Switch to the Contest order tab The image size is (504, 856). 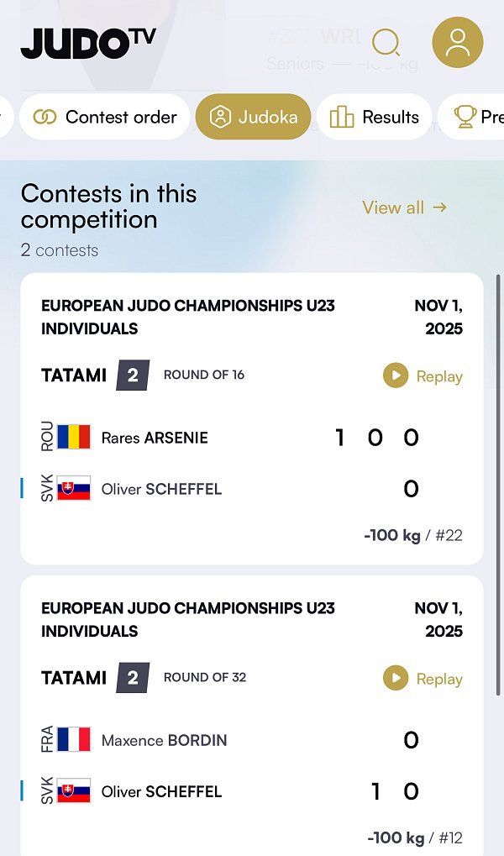(105, 117)
